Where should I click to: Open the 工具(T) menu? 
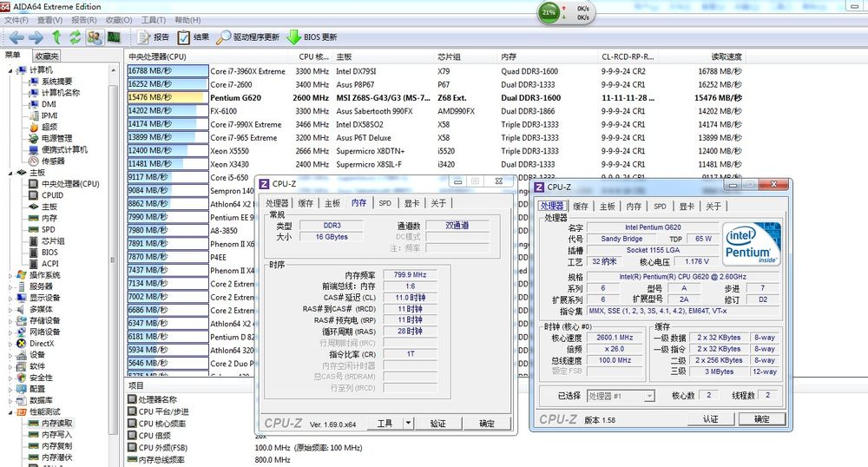[154, 20]
